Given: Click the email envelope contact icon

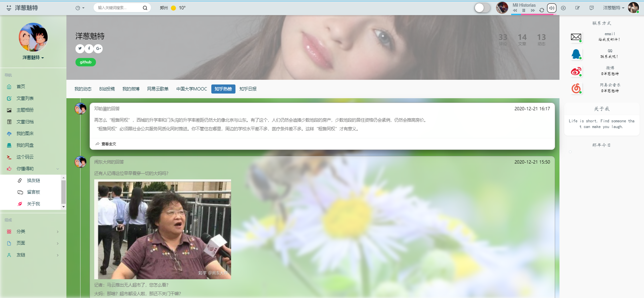Looking at the screenshot, I should (x=576, y=37).
